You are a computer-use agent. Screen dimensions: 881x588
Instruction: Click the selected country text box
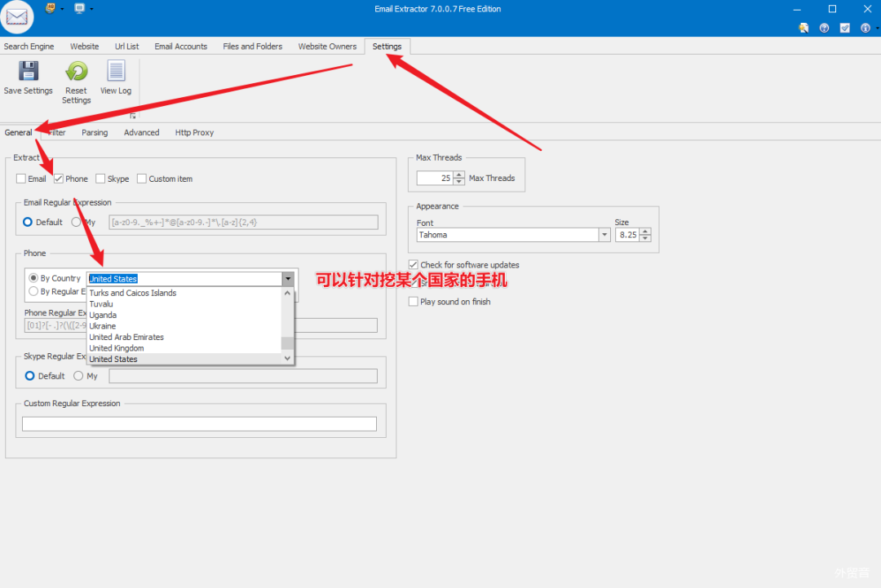coord(184,279)
